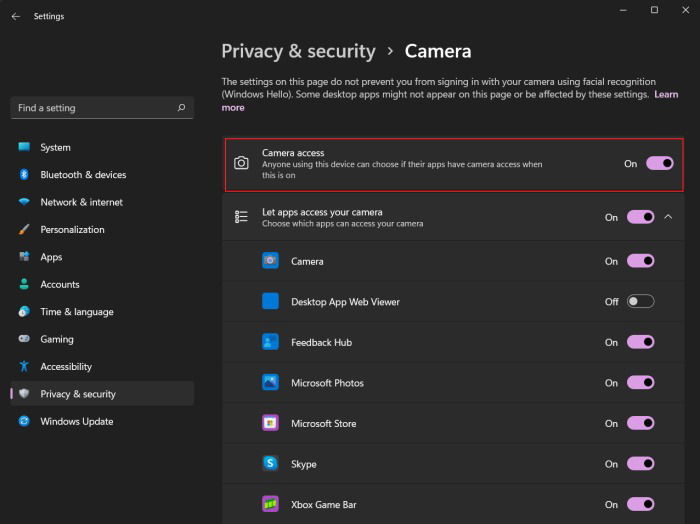This screenshot has width=700, height=524.
Task: Open Apps settings in the sidebar
Action: [102, 257]
